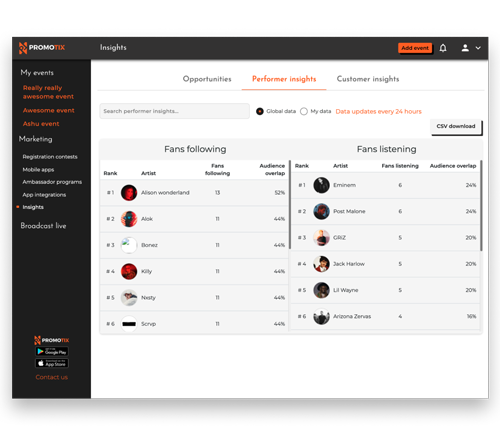
Task: Expand the Marketing sidebar section
Action: pyautogui.click(x=36, y=139)
